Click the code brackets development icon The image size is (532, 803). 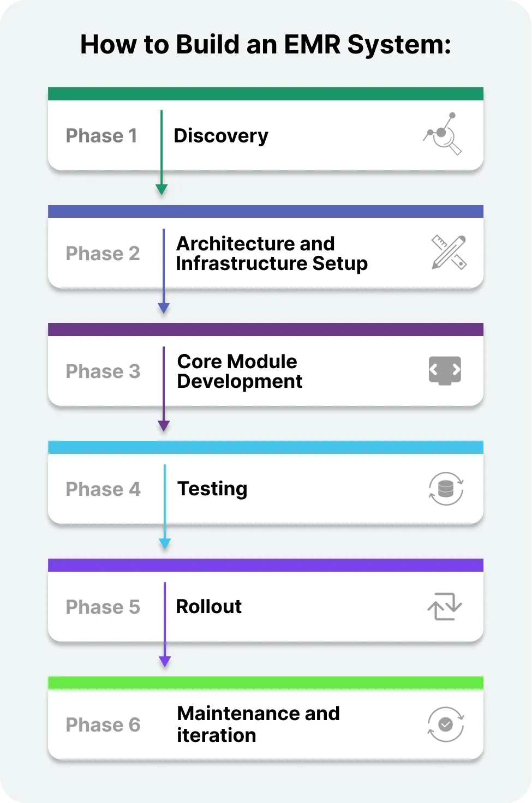click(x=445, y=370)
